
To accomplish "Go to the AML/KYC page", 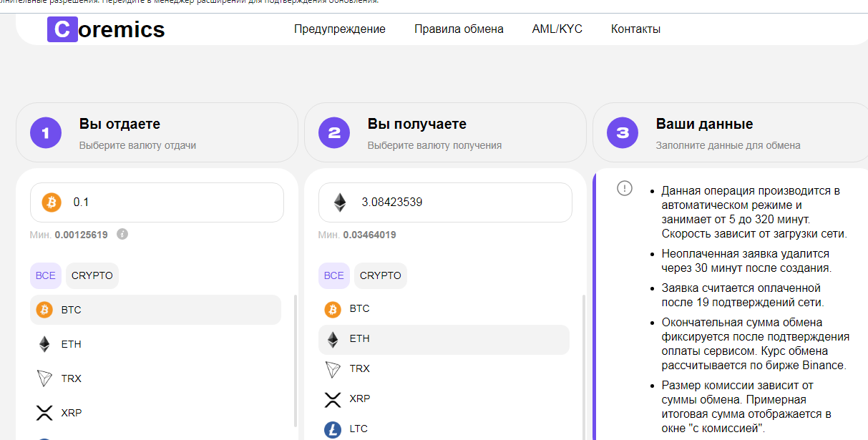I will click(557, 29).
